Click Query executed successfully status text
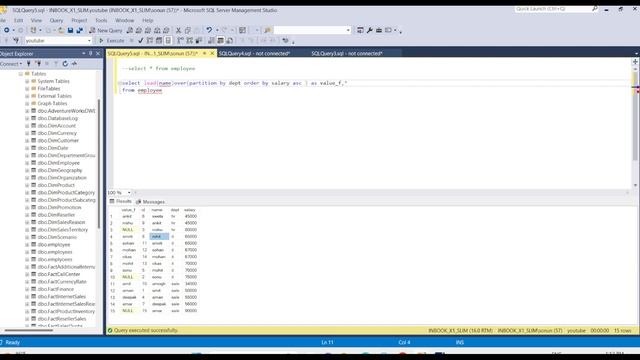 pyautogui.click(x=146, y=331)
